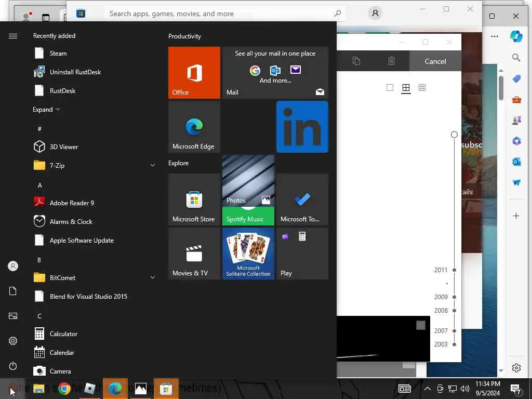532x399 pixels.
Task: Open Microsoft Solitaire Collection tile
Action: (x=248, y=254)
